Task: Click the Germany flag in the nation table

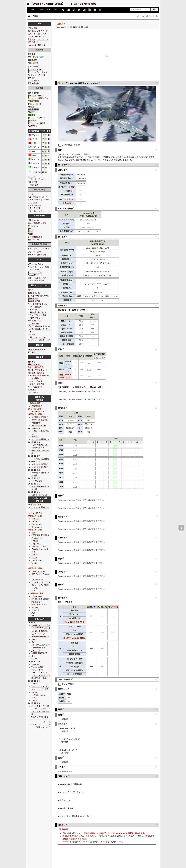Action: click(x=30, y=139)
